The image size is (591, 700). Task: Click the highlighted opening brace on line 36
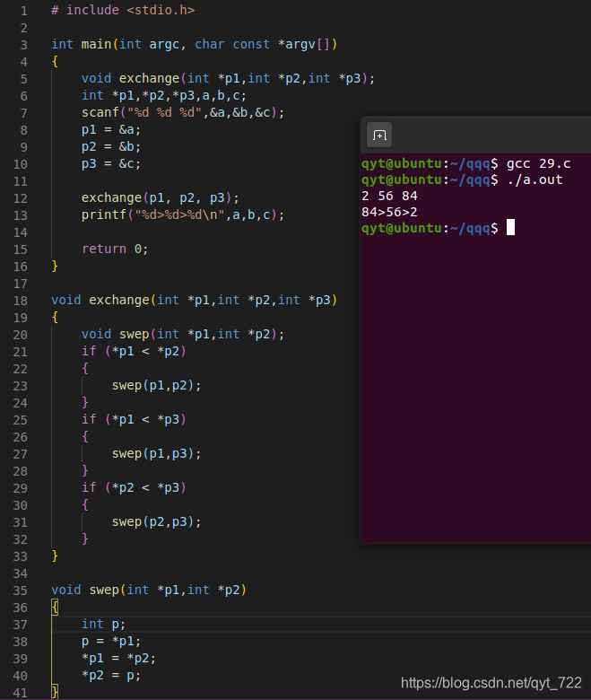[55, 608]
